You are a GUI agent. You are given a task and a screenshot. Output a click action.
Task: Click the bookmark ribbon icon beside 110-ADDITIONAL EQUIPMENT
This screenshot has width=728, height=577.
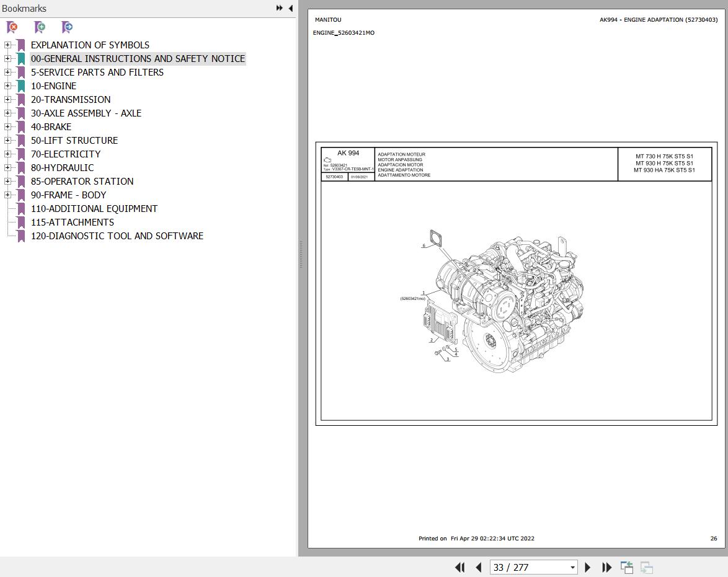click(21, 209)
